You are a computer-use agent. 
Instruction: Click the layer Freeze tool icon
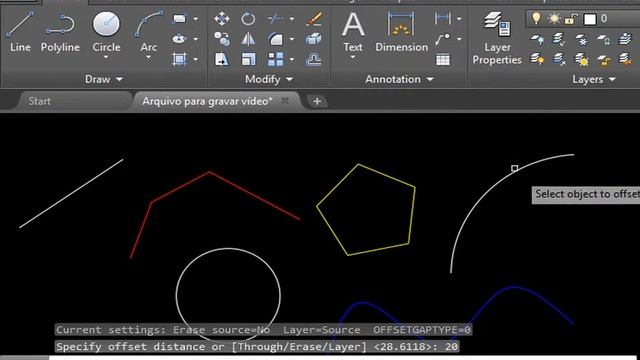click(x=581, y=40)
